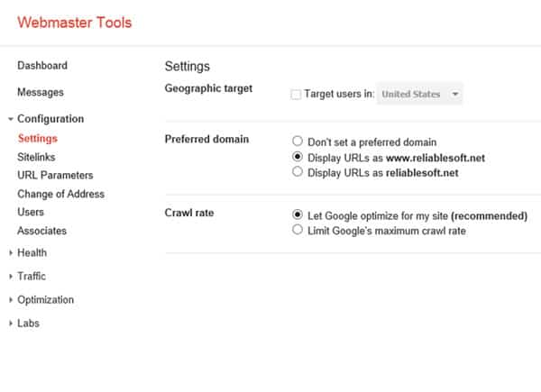Select Don't set a preferred domain
This screenshot has height=392, width=541.
pos(298,142)
